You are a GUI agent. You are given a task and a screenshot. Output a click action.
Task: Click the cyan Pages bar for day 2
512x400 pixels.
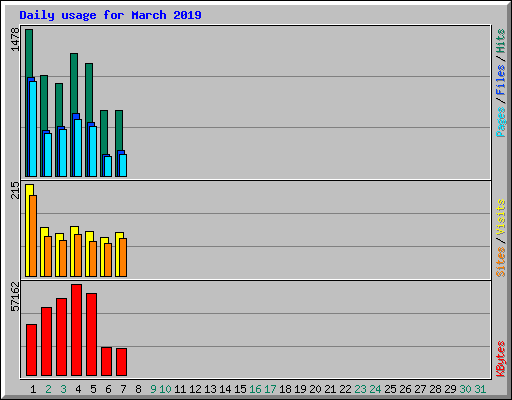pos(48,155)
